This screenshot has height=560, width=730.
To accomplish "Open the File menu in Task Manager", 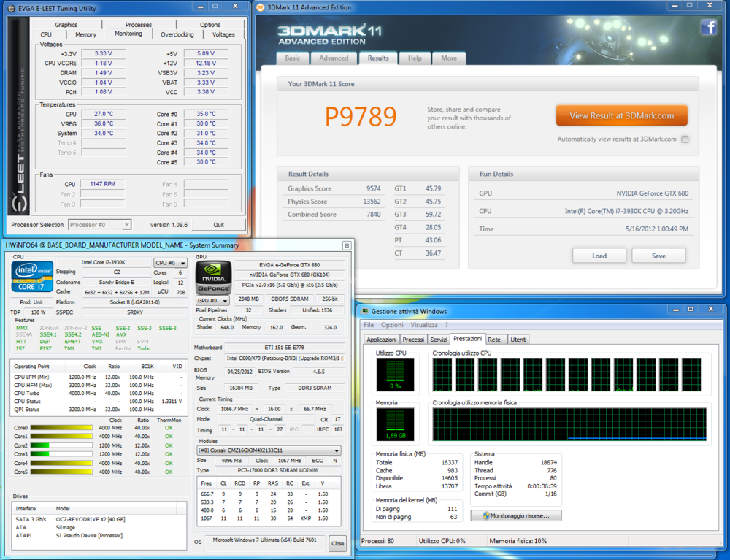I will coord(369,325).
